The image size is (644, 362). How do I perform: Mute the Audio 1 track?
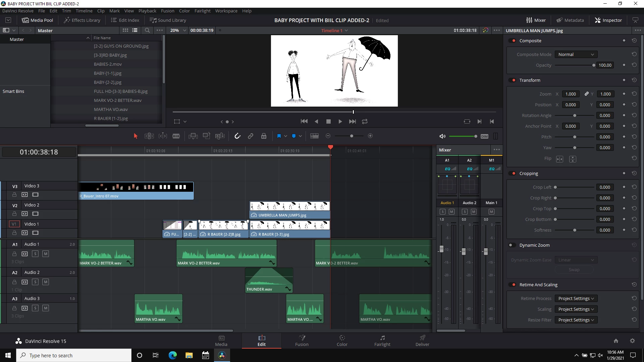coord(46,254)
